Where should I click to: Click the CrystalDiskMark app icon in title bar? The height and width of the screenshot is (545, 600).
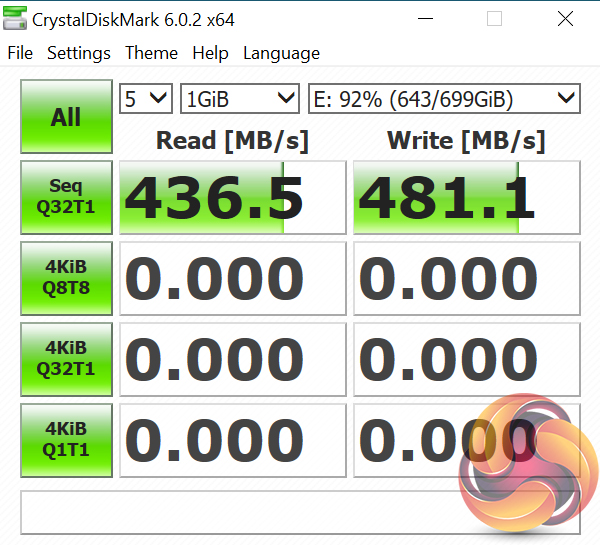click(15, 18)
